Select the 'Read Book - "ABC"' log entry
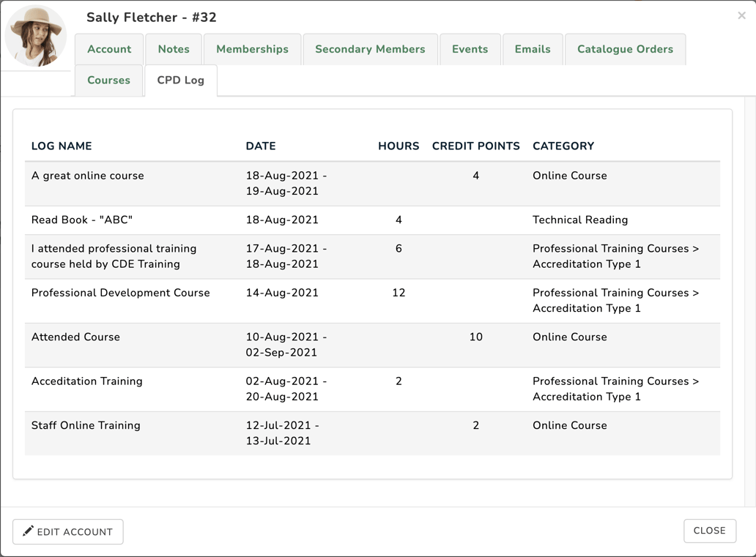 click(82, 220)
